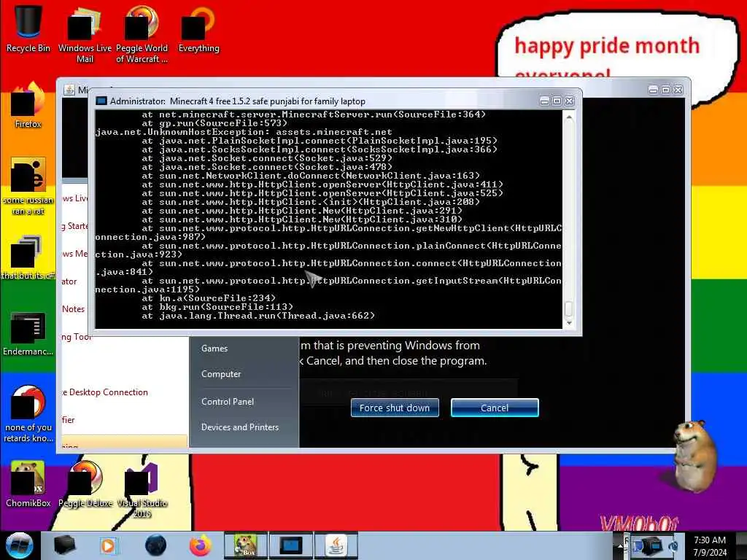
Task: Switch to the console window taskbar button
Action: tap(290, 545)
